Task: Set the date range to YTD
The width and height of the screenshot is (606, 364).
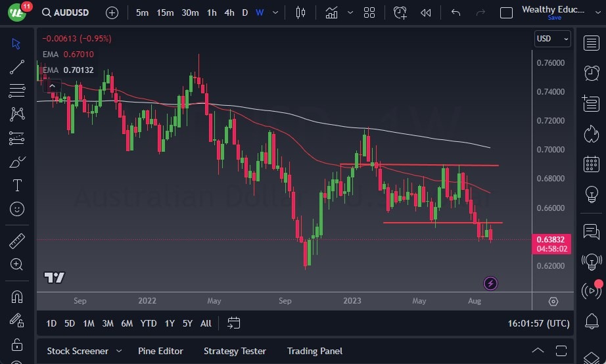Action: point(149,323)
